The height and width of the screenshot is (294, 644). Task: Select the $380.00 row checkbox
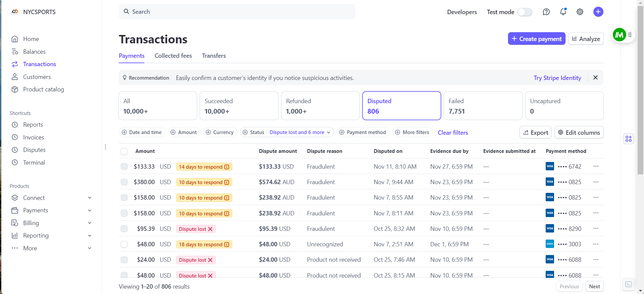pyautogui.click(x=124, y=182)
